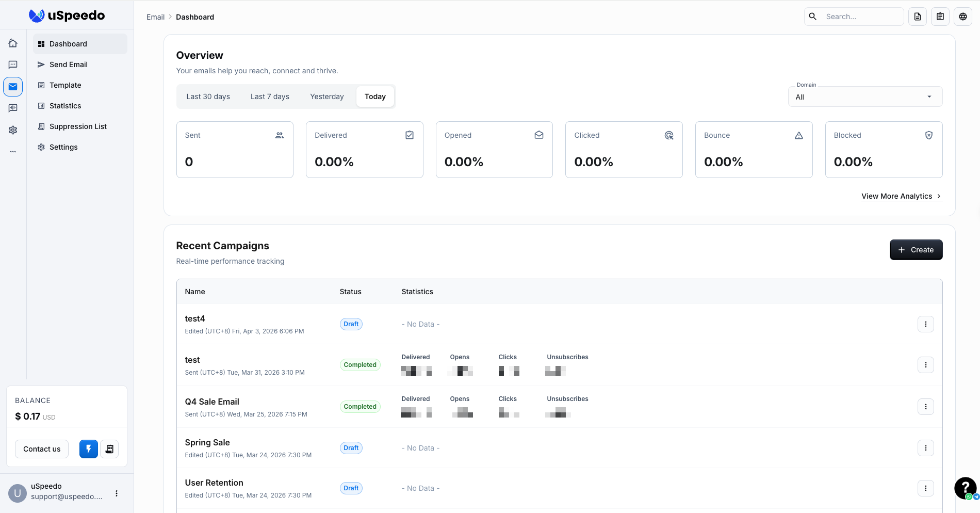The image size is (980, 513).
Task: Open row actions menu for Q4 Sale Email
Action: (x=926, y=407)
